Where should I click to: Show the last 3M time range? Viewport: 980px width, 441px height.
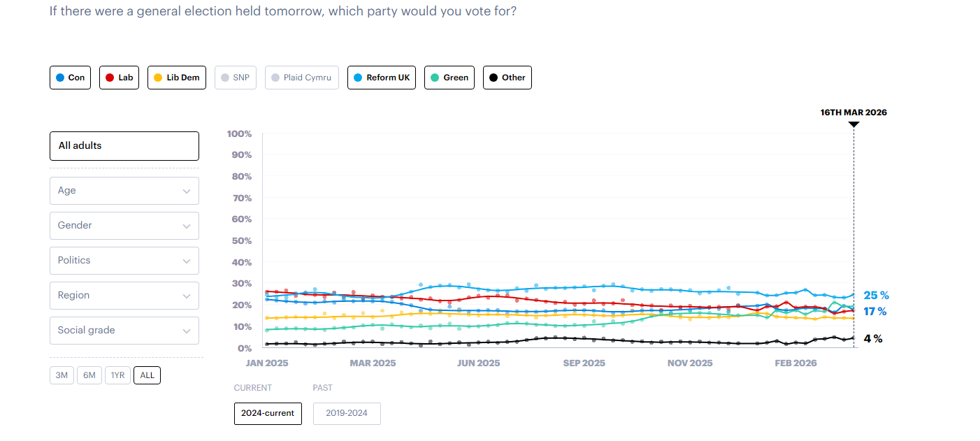[x=62, y=375]
